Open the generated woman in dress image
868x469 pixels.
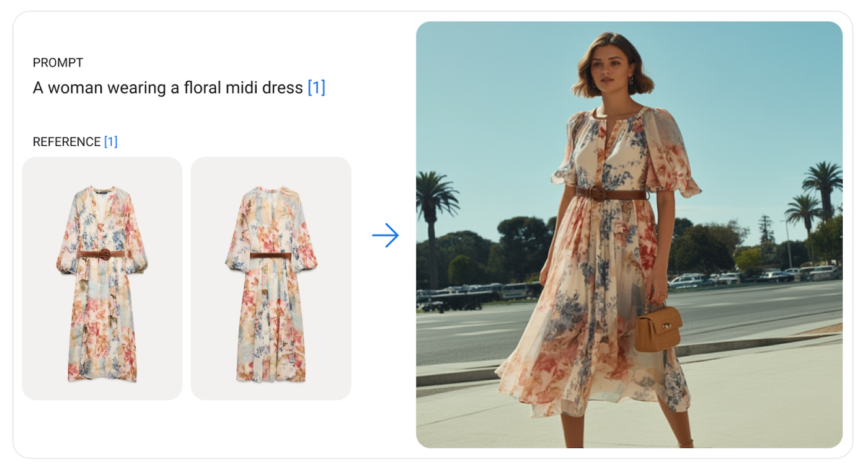(x=629, y=234)
